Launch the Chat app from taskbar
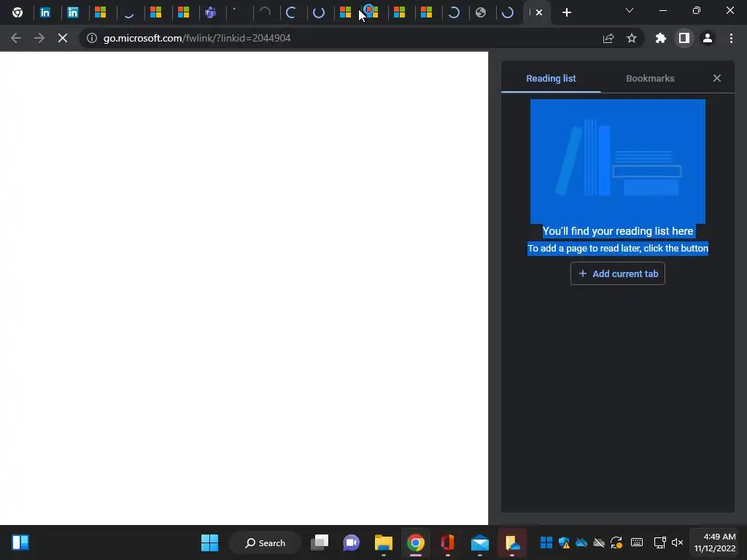Screen dimensions: 747x560 pos(352,542)
